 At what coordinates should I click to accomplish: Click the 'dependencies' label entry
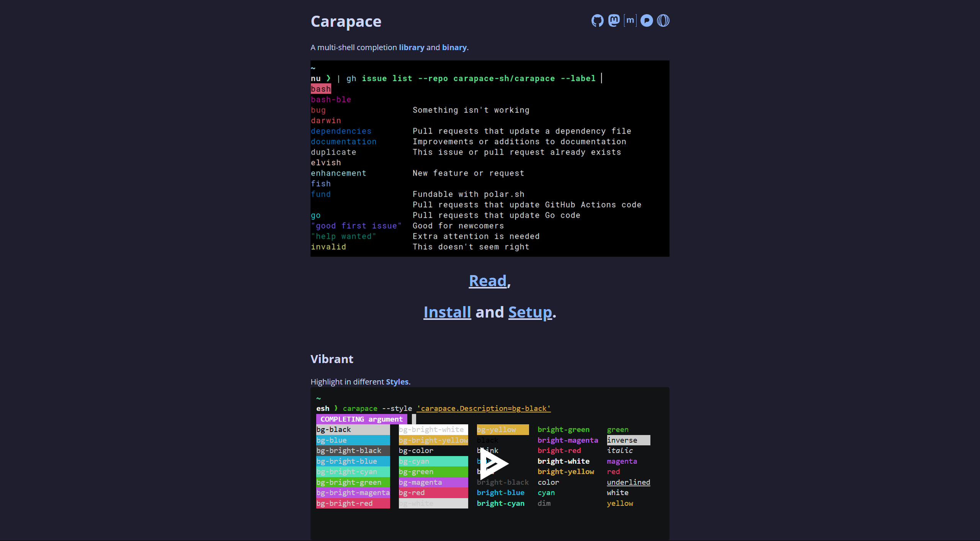point(341,131)
